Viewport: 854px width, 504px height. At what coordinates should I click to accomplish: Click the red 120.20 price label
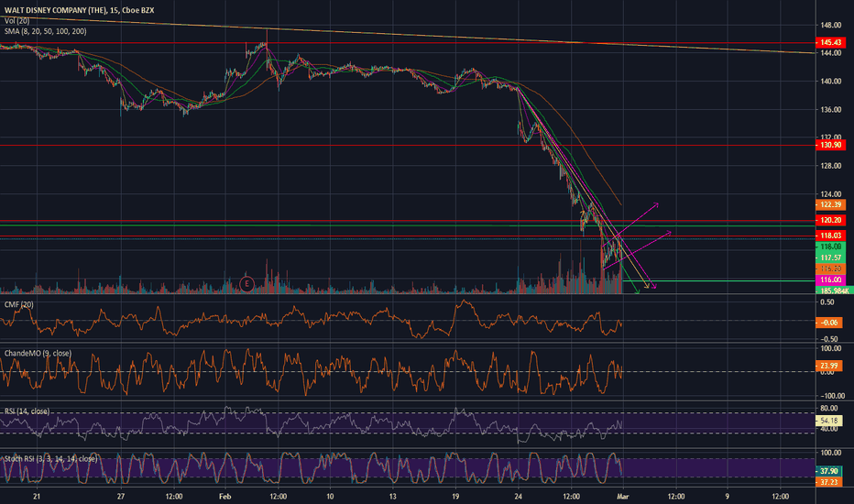pos(830,220)
